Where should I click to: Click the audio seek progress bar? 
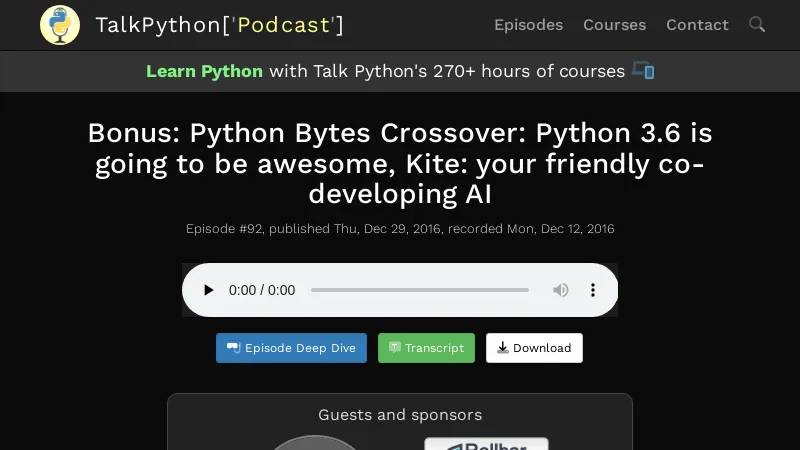420,290
